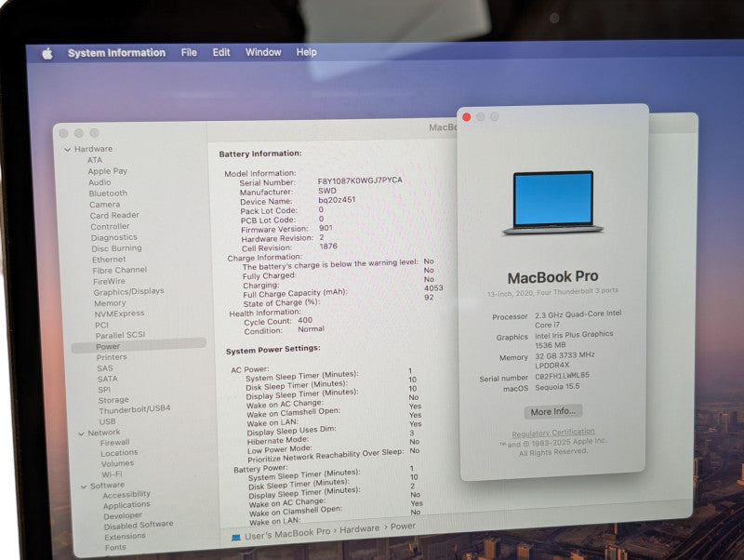The width and height of the screenshot is (744, 560).
Task: Select Thunderbolt/USB4 in the sidebar
Action: [x=135, y=409]
